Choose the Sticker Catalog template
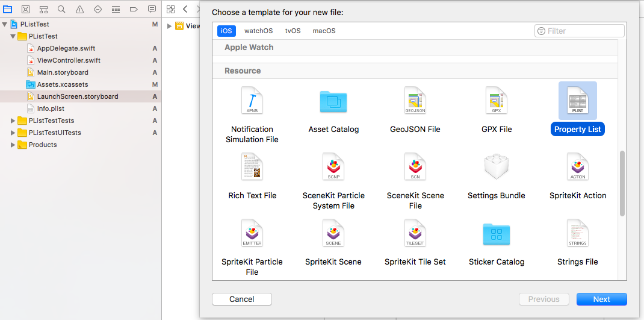Screen dimensions: 644x320 click(x=496, y=234)
